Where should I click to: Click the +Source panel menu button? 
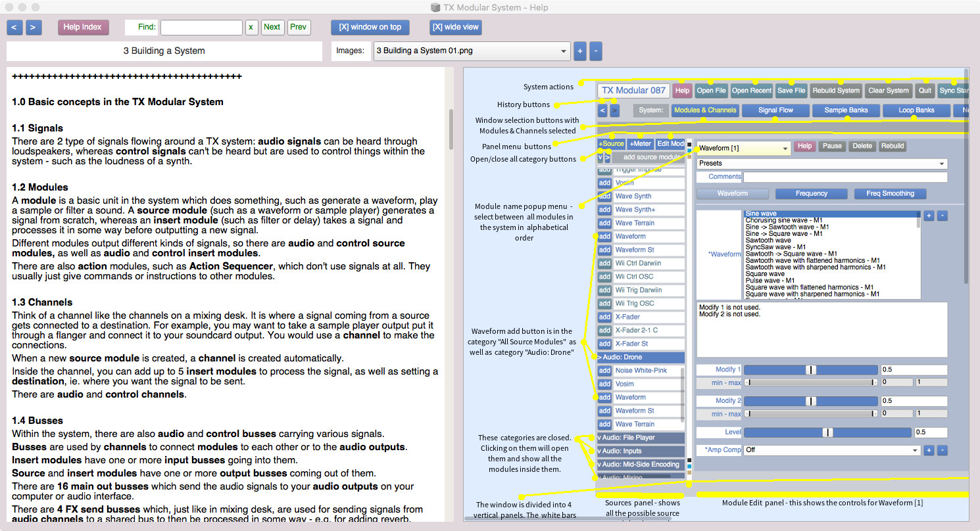point(611,144)
